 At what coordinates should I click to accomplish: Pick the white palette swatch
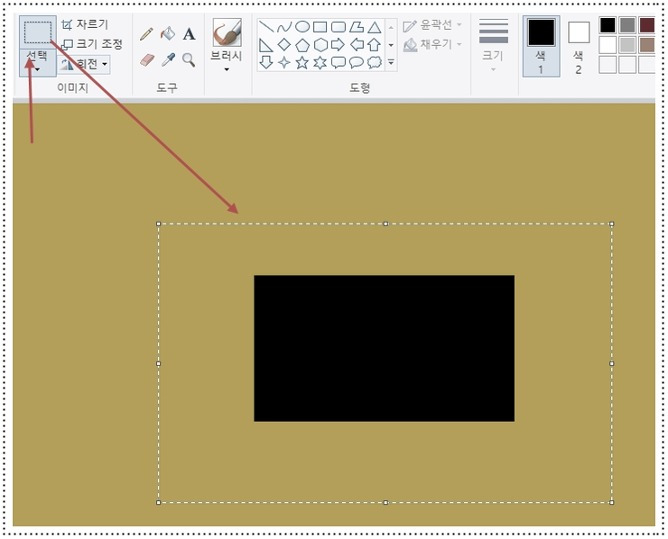tap(608, 44)
